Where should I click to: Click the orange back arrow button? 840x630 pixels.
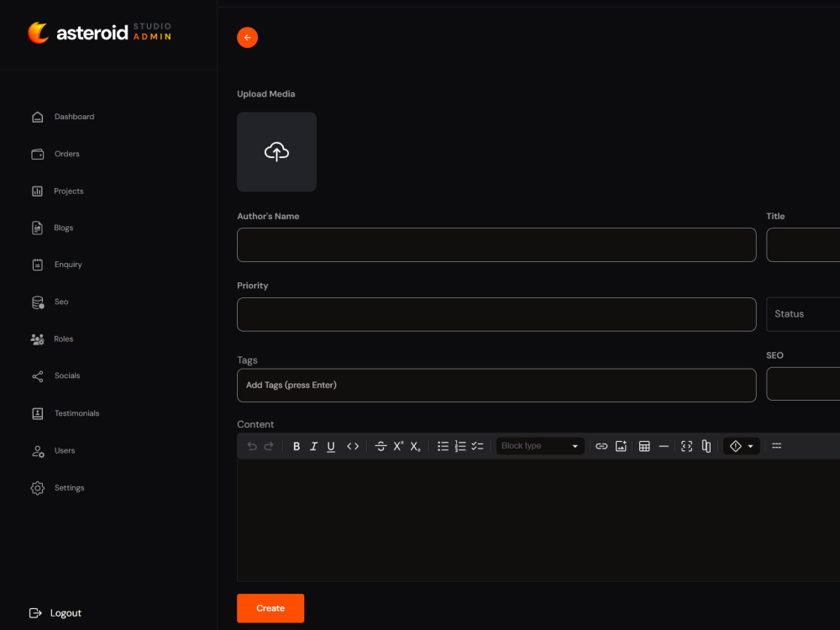tap(247, 38)
